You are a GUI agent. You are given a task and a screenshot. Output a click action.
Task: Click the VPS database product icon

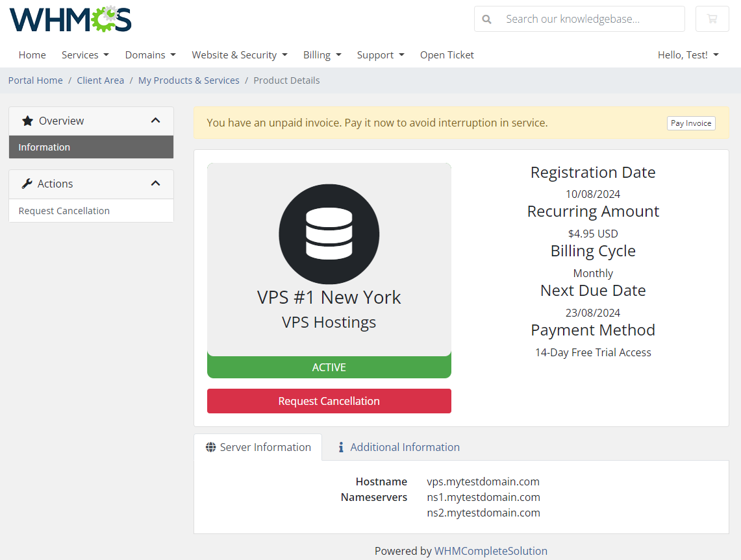(329, 234)
